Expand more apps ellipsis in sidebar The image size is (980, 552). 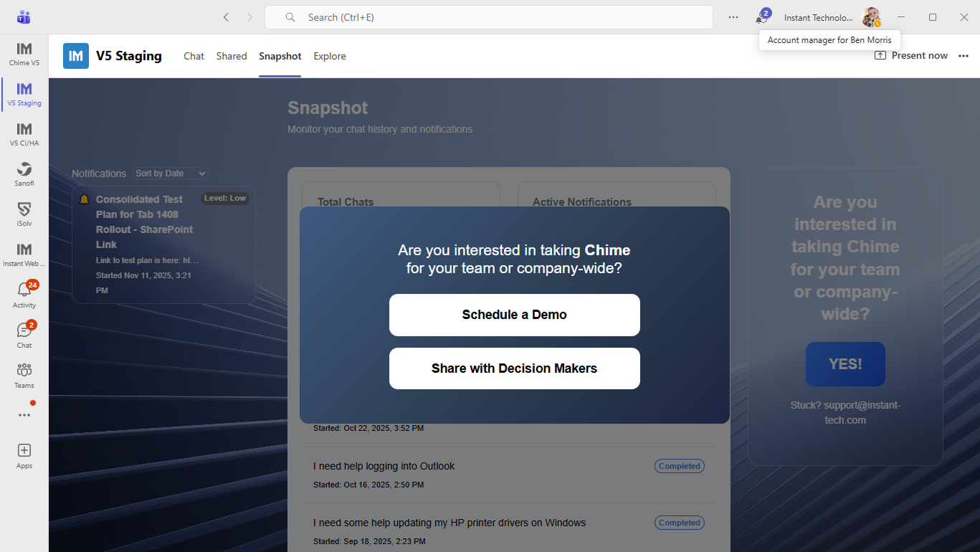pyautogui.click(x=24, y=415)
